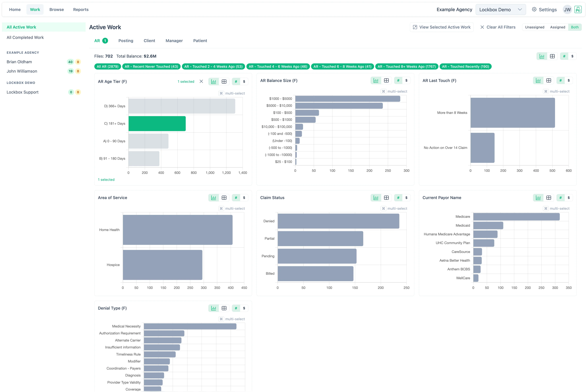The image size is (586, 392).
Task: Toggle Denial Type to dollar amounts
Action: pyautogui.click(x=244, y=308)
